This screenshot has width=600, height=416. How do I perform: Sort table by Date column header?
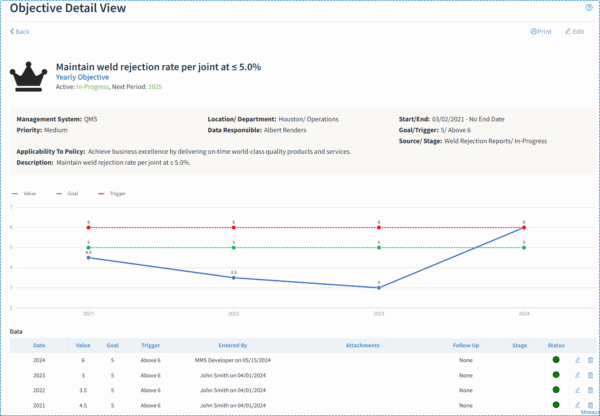[39, 345]
